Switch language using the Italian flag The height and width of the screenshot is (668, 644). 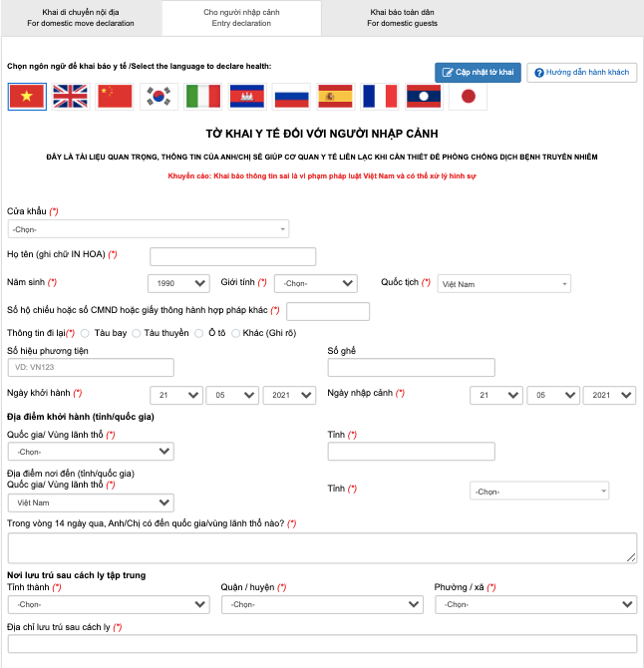tap(203, 97)
